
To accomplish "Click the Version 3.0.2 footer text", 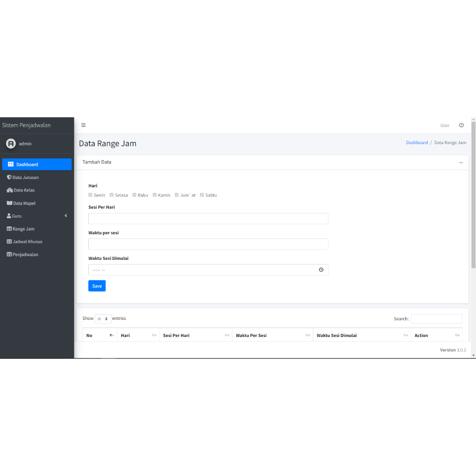I will point(453,350).
